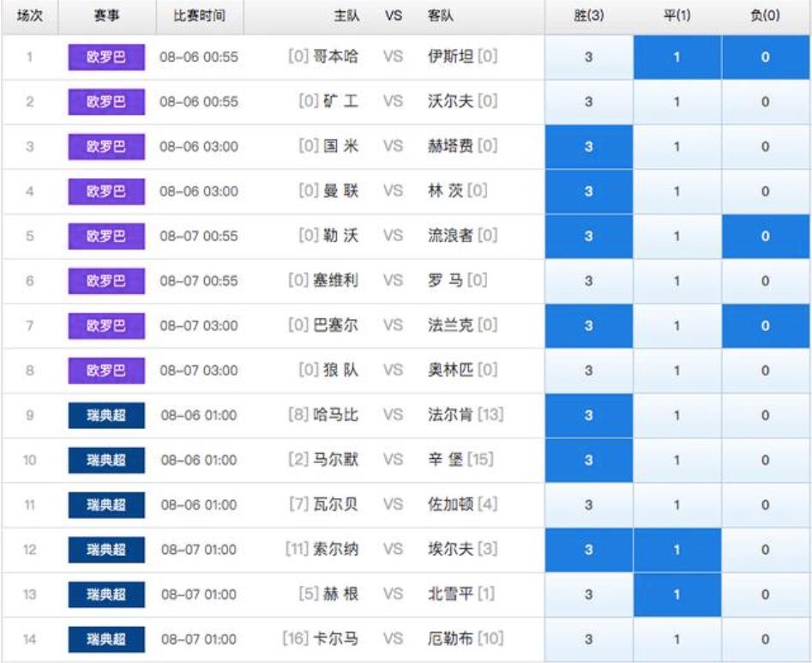
Task: Select draw (1) for 马尔默 vs 辛堡
Action: pos(677,461)
